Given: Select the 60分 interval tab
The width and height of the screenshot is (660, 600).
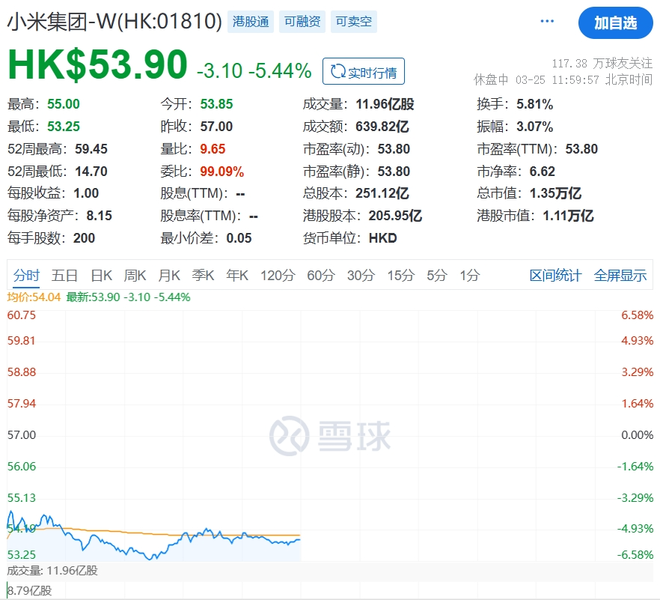Looking at the screenshot, I should click(x=321, y=275).
